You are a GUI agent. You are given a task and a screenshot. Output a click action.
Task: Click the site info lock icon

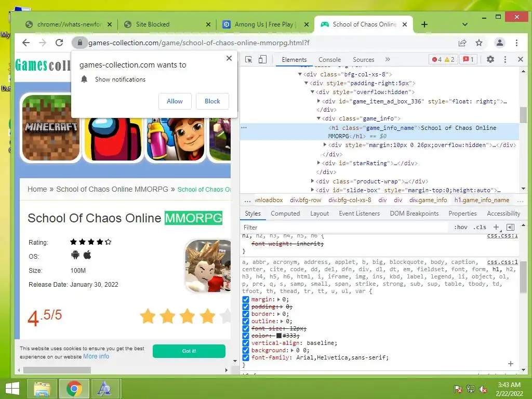(x=79, y=43)
